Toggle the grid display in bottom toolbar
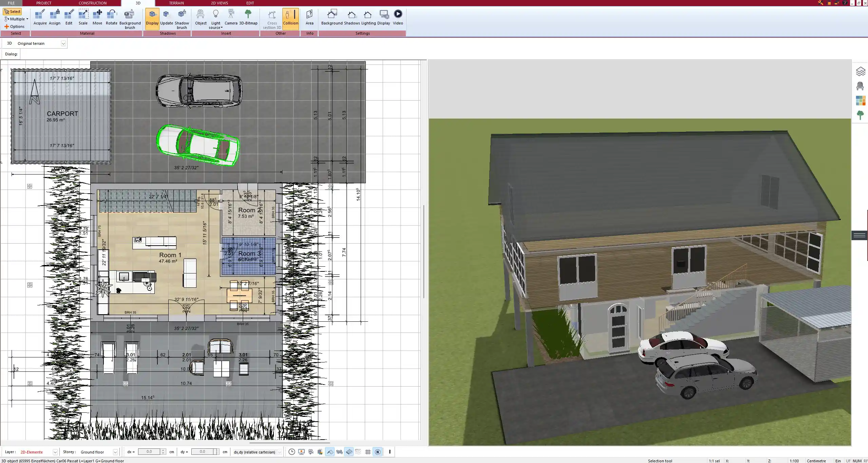Image resolution: width=868 pixels, height=463 pixels. coord(368,452)
